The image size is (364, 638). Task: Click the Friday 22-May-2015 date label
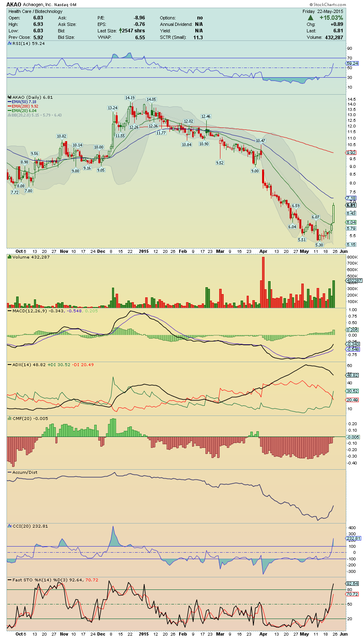pyautogui.click(x=323, y=11)
